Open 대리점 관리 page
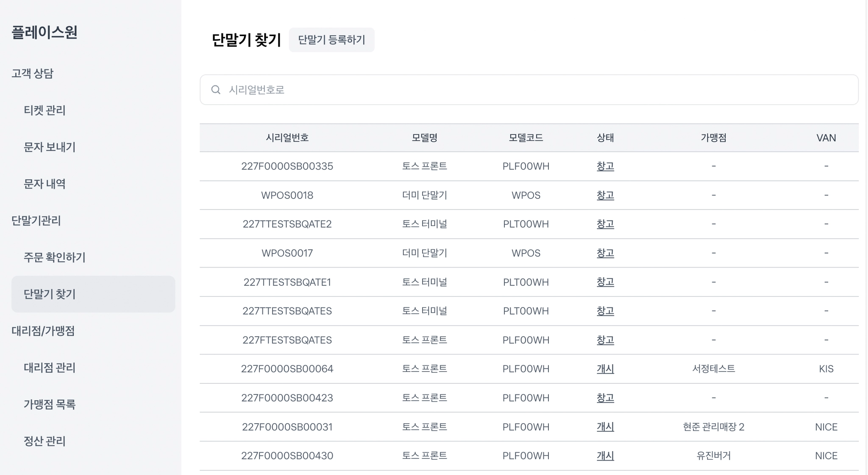 point(50,368)
